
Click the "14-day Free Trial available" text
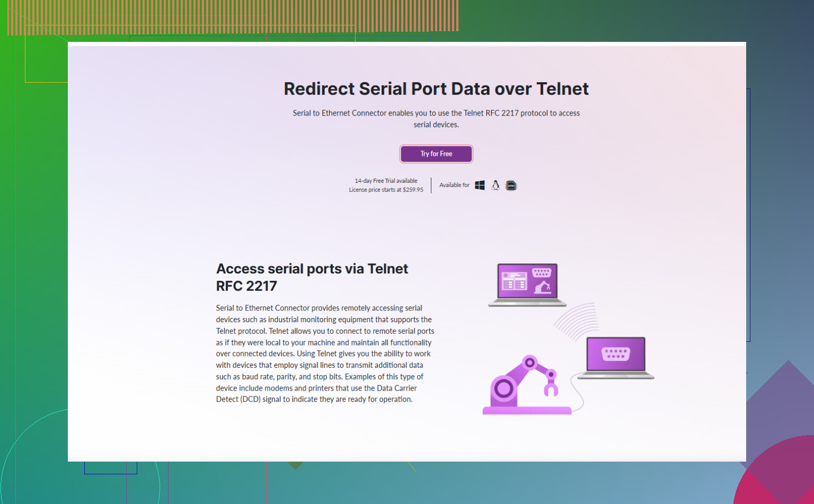(x=386, y=181)
